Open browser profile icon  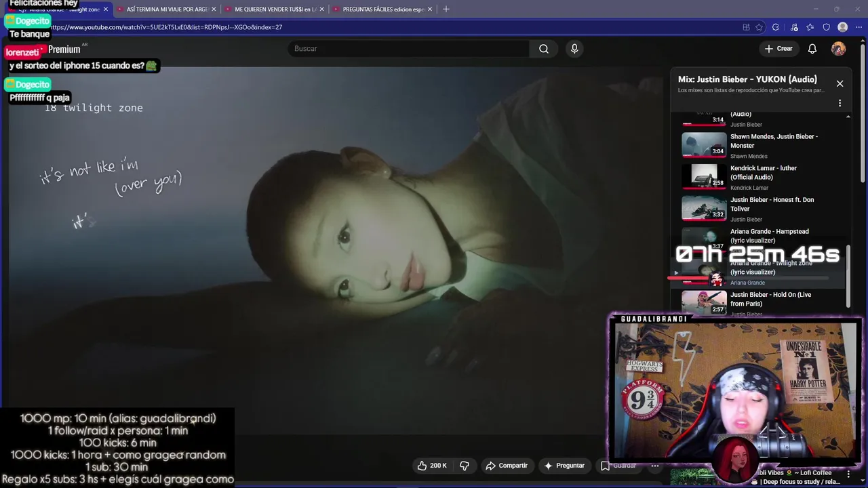point(843,27)
